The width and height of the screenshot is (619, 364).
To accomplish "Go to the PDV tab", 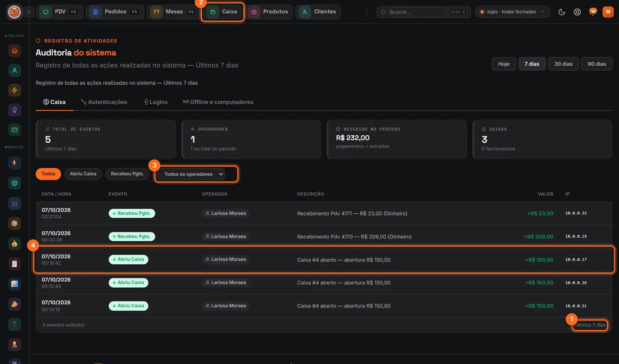I will (x=60, y=12).
